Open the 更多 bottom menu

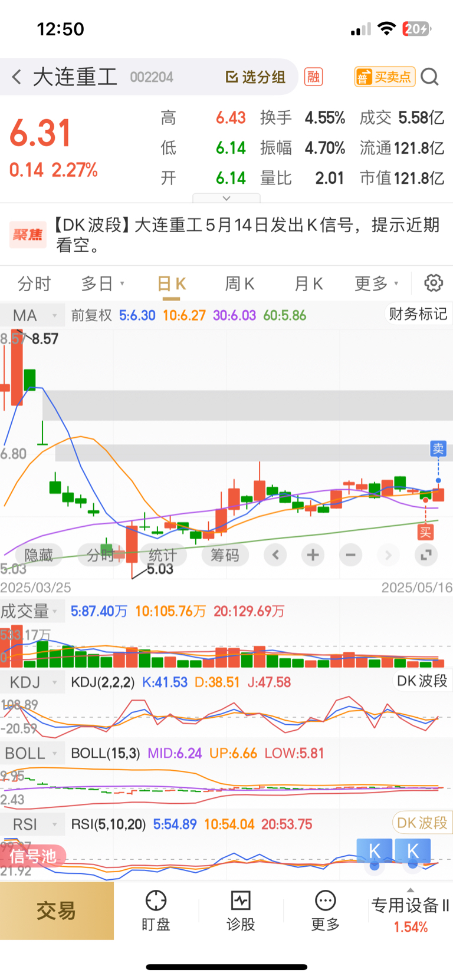pos(325,910)
